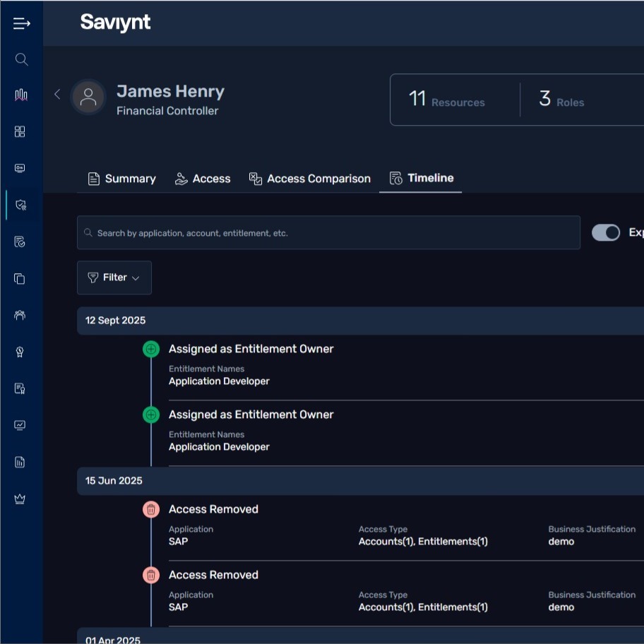
Task: Click the second 'Access Removed' title
Action: coord(213,575)
